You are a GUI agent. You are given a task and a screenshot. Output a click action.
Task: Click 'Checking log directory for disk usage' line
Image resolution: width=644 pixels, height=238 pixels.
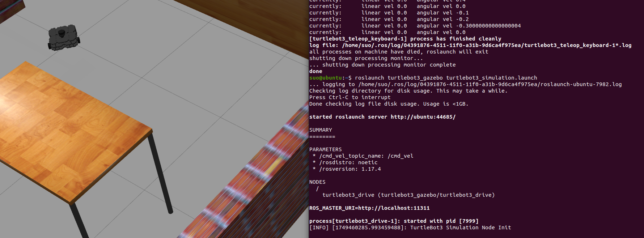click(x=408, y=91)
